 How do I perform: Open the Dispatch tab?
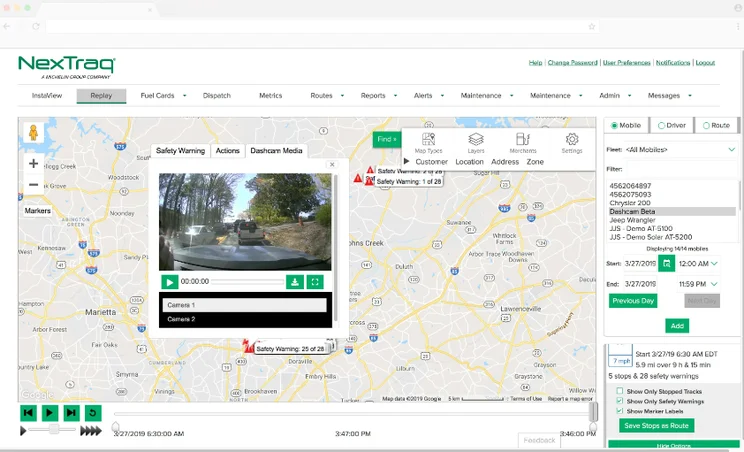tap(217, 96)
